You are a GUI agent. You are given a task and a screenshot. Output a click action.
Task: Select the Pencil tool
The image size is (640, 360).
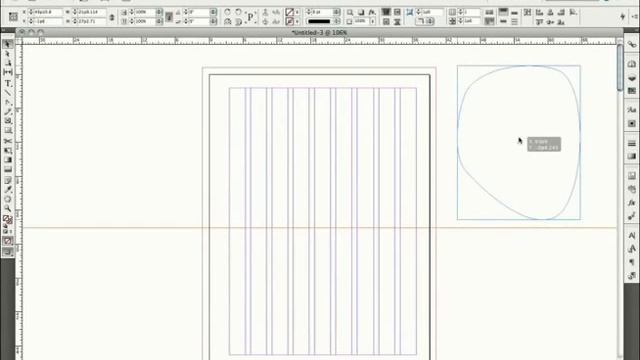tap(7, 112)
